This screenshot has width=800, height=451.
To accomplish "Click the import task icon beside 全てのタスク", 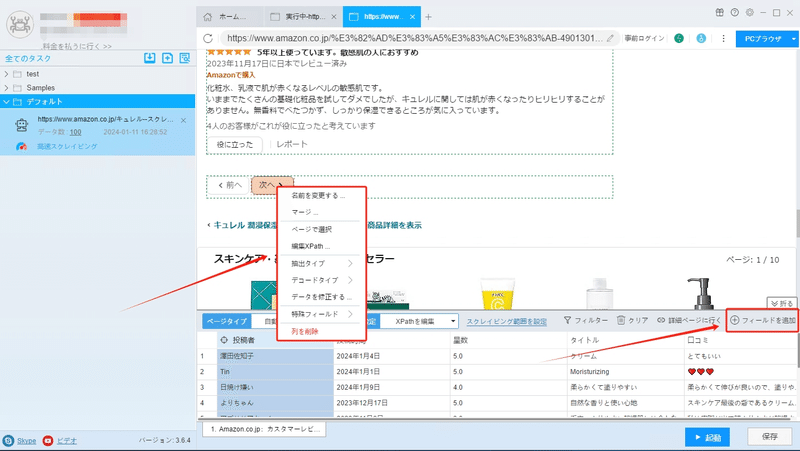I will [149, 58].
